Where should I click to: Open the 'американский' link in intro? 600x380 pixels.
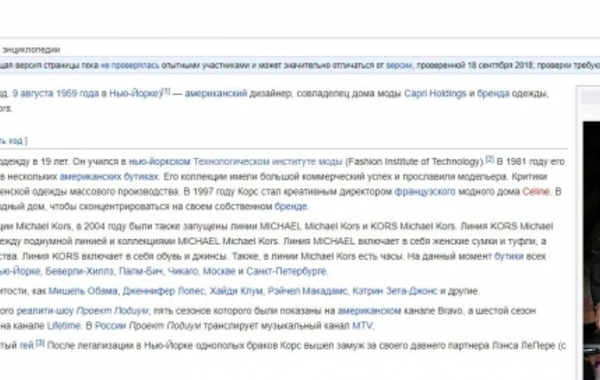coord(216,93)
